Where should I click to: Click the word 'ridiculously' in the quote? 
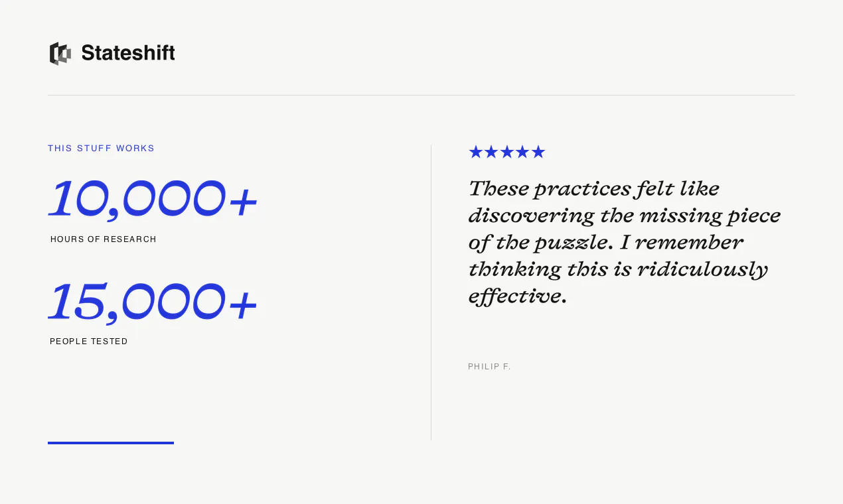click(x=702, y=269)
